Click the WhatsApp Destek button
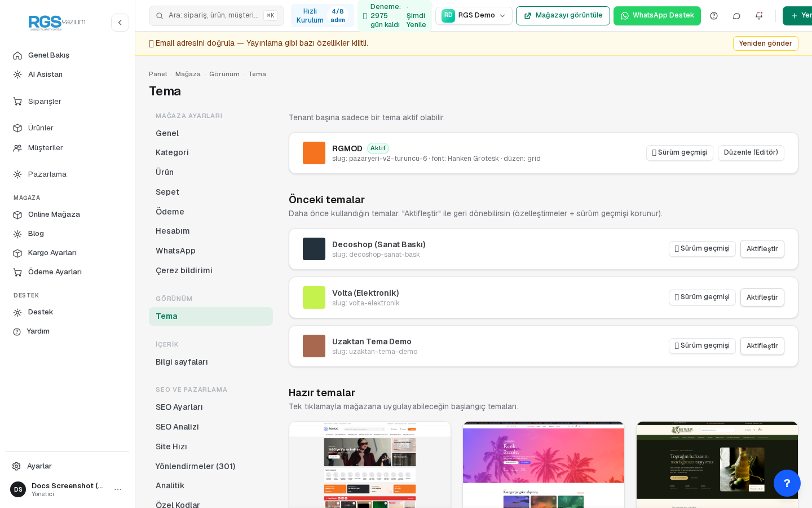The image size is (812, 508). click(657, 16)
